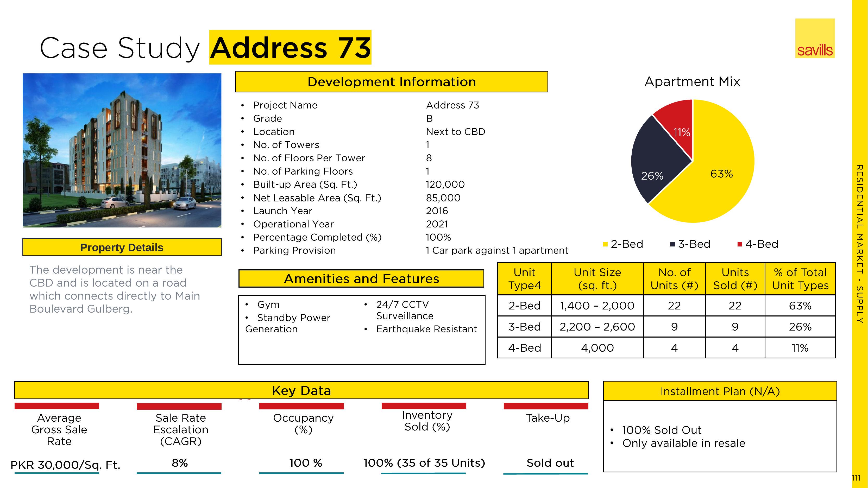The width and height of the screenshot is (868, 488).
Task: Click the building rendering image
Action: point(122,150)
